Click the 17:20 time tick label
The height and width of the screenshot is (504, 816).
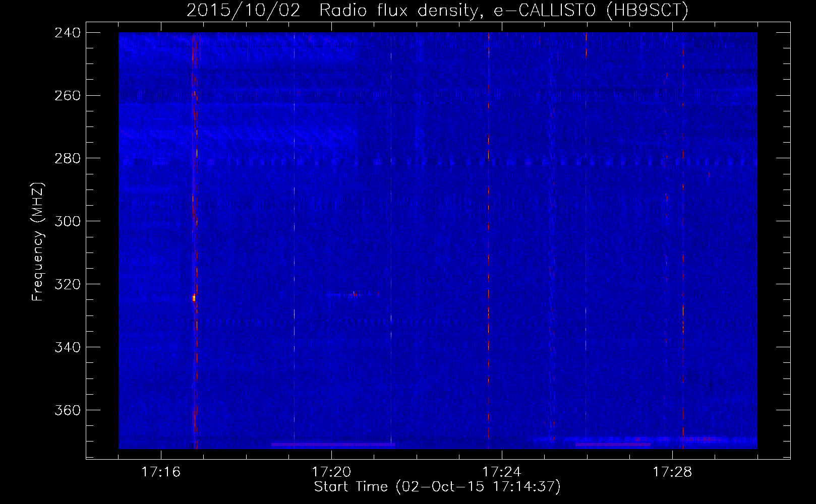click(x=331, y=472)
